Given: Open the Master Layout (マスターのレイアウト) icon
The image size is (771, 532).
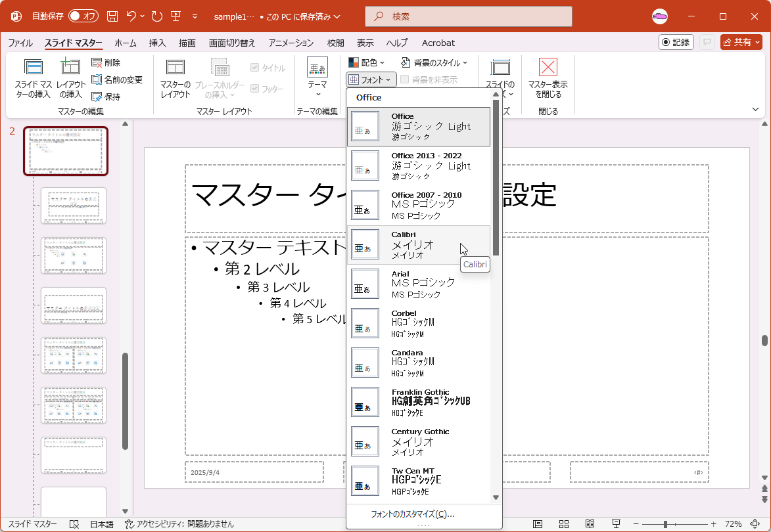Looking at the screenshot, I should 175,68.
